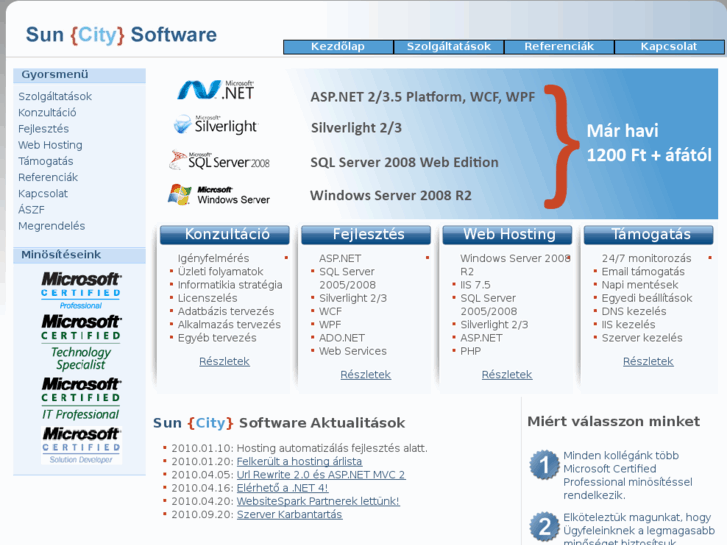This screenshot has height=545, width=727.
Task: Open Részletek under Fejlesztés
Action: coord(365,375)
